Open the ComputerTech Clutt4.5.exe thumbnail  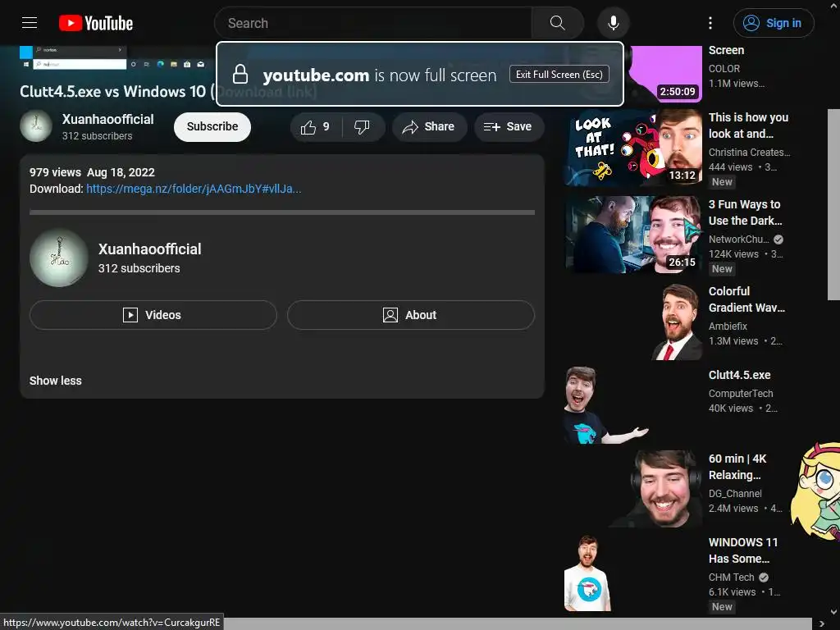tap(632, 405)
